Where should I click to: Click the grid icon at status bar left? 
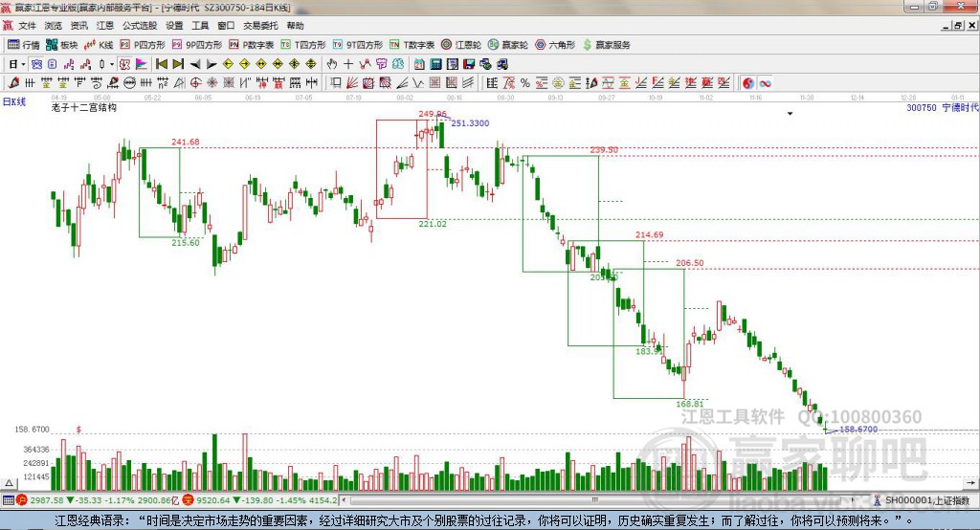[8, 500]
